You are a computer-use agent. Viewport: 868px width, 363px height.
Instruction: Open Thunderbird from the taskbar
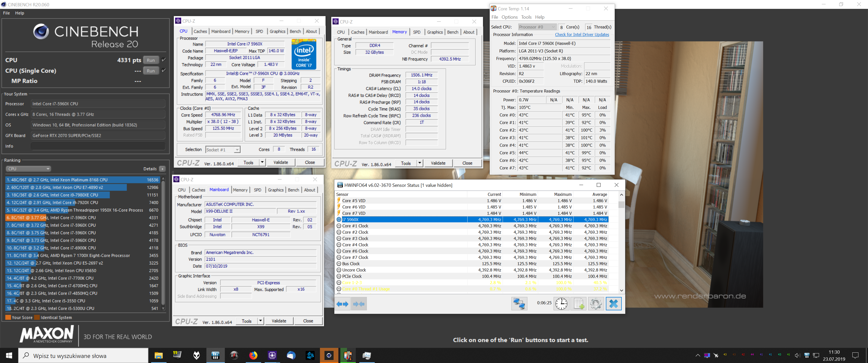tap(291, 355)
